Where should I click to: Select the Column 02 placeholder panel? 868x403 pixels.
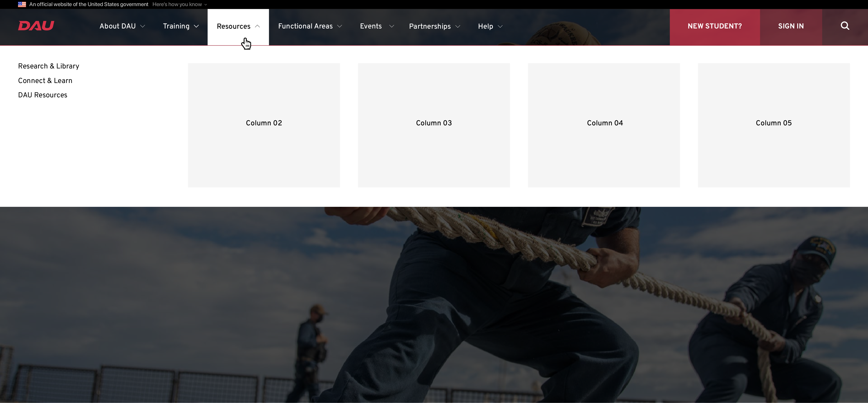click(264, 125)
